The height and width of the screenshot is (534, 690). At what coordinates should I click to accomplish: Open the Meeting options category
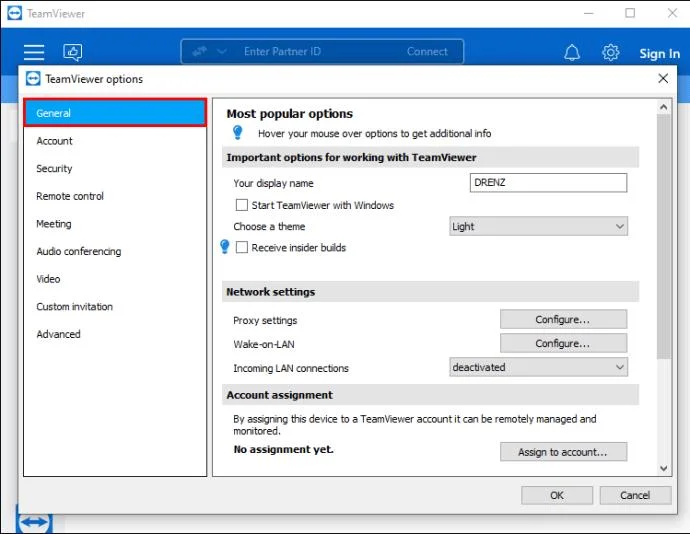click(x=115, y=224)
